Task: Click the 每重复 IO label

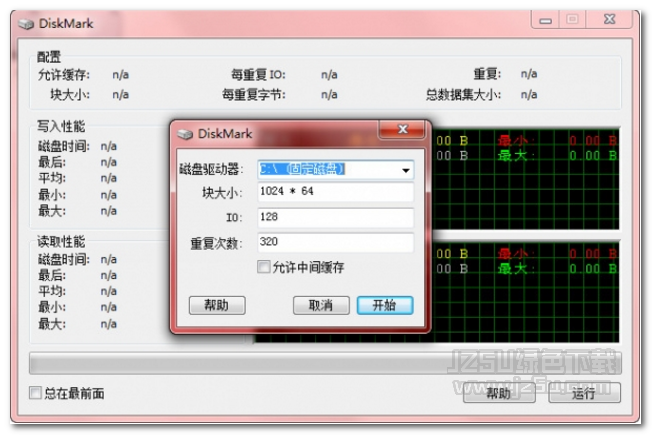Action: tap(258, 75)
